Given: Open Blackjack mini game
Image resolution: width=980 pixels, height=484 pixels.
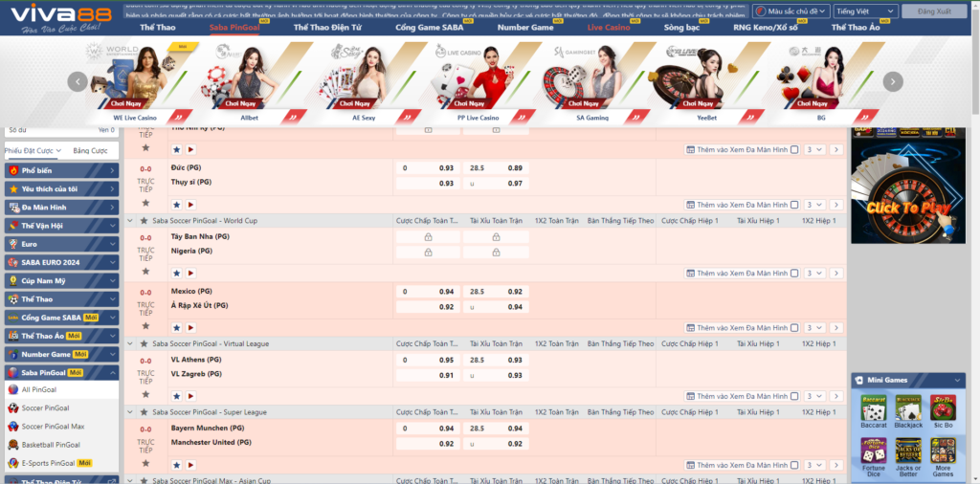Looking at the screenshot, I should click(x=908, y=411).
